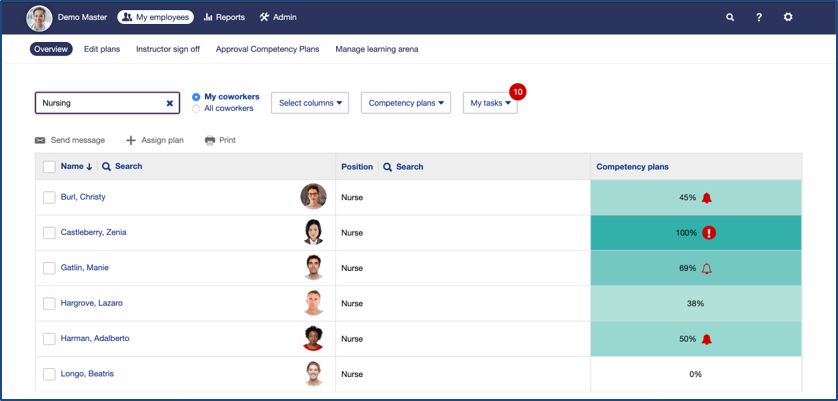Screen dimensions: 838x401
Task: Clear the Nursing search field with X
Action: [169, 103]
